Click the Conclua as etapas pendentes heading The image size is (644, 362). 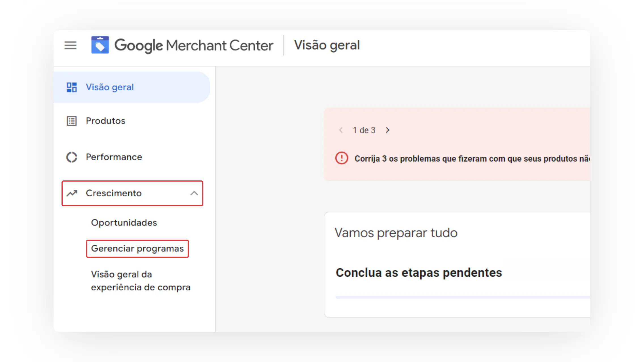tap(419, 273)
